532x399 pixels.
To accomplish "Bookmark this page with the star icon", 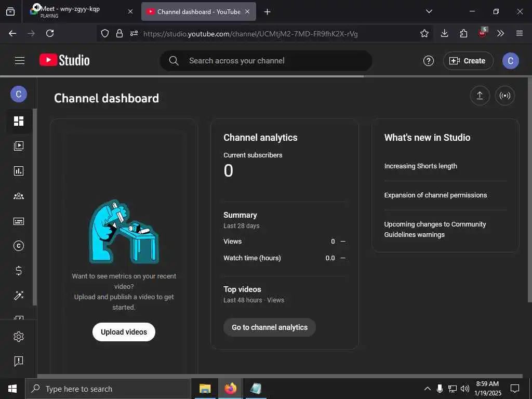I will coord(424,33).
